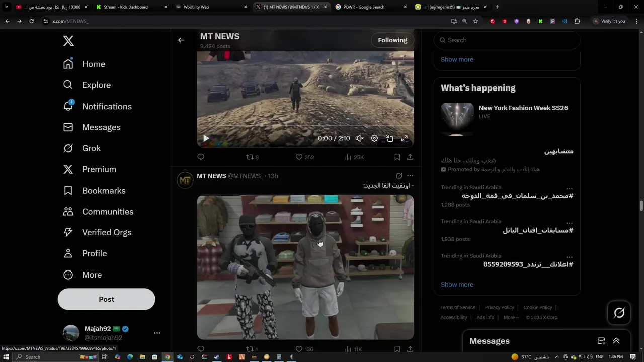The width and height of the screenshot is (644, 362).
Task: Open Cookie Policy link
Action: point(538,307)
